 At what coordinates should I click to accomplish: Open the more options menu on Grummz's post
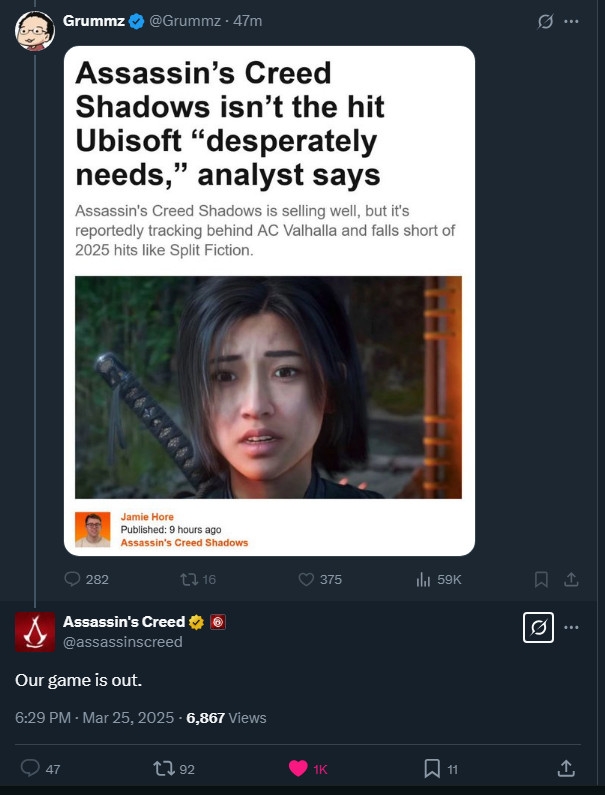pos(571,21)
